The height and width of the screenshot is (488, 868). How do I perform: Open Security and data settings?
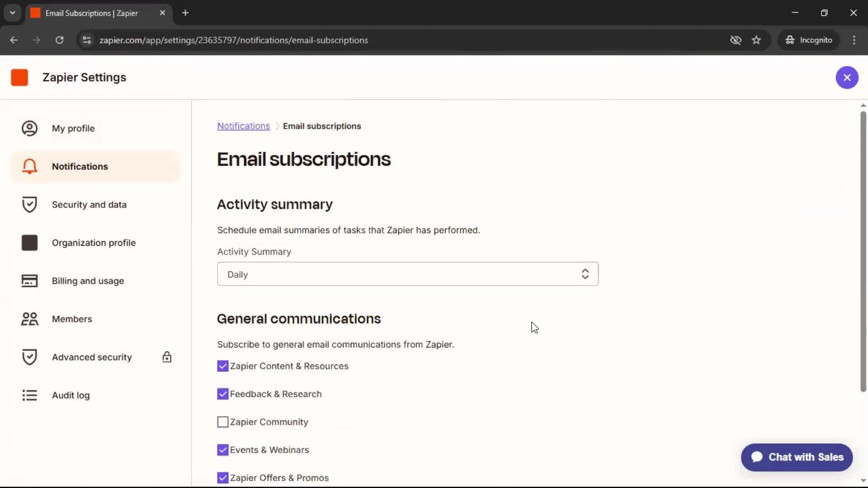[95, 205]
